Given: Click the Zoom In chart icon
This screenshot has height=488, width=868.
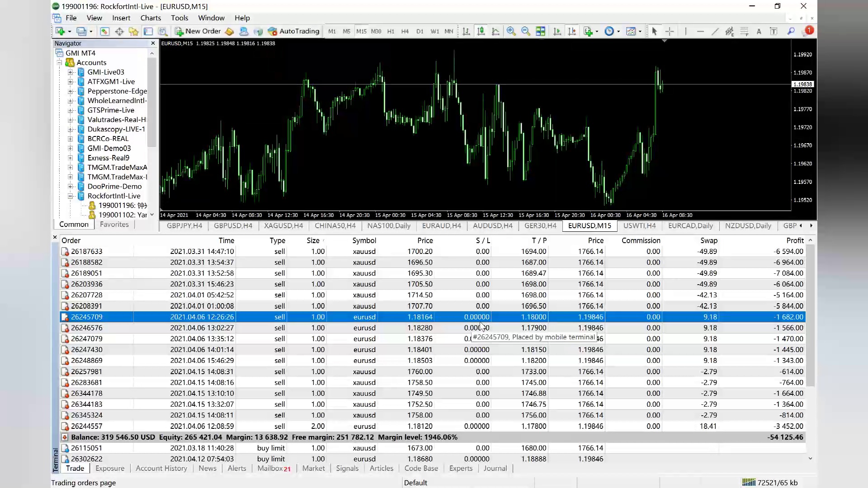Looking at the screenshot, I should coord(511,31).
